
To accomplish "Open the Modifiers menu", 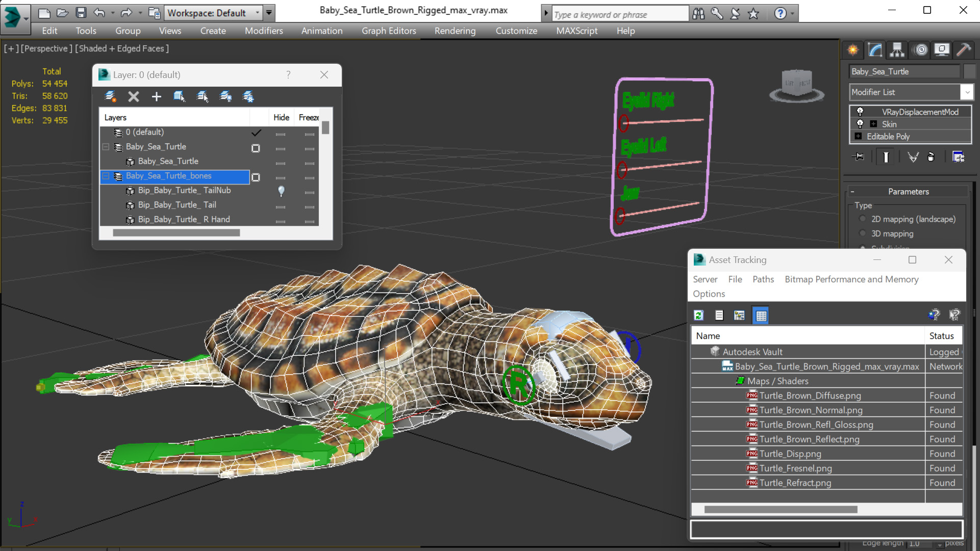I will click(263, 31).
